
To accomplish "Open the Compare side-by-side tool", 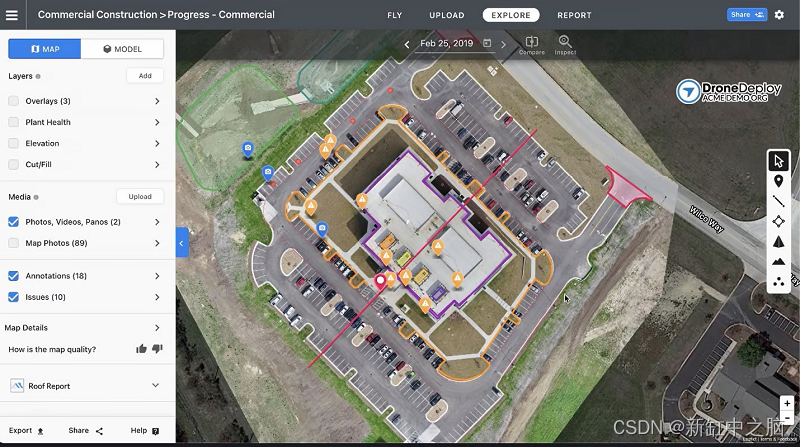I will 532,45.
